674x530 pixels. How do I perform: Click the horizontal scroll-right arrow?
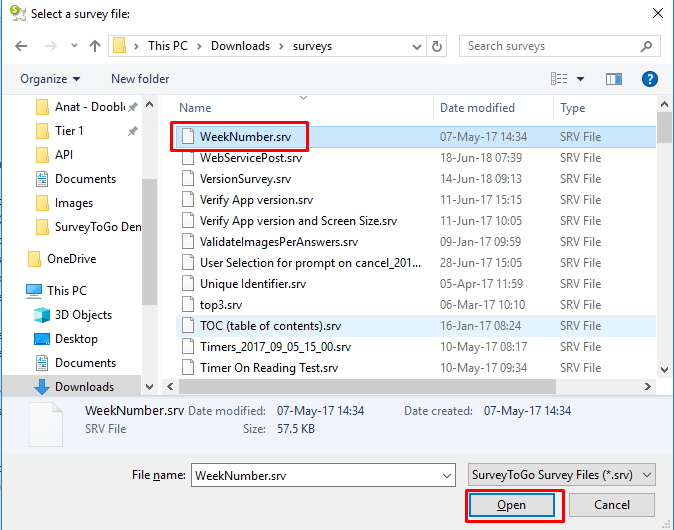pyautogui.click(x=647, y=386)
